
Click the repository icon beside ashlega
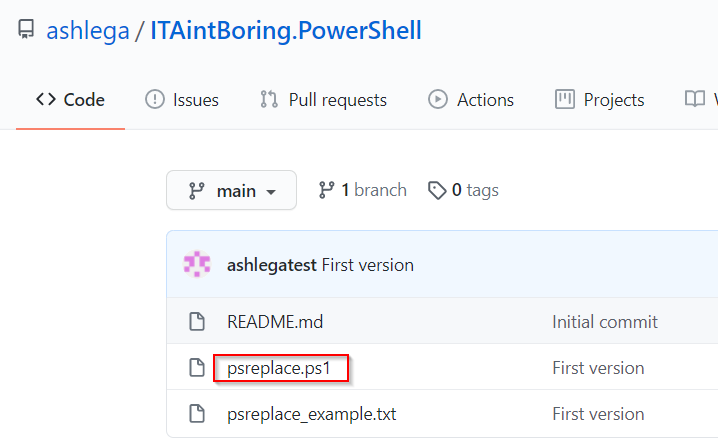26,29
